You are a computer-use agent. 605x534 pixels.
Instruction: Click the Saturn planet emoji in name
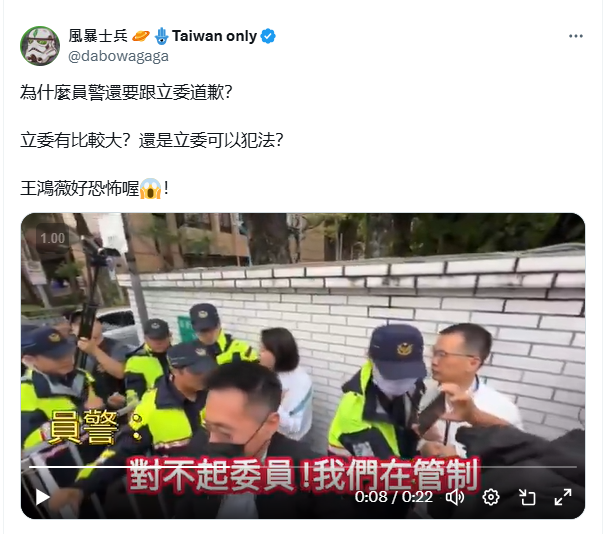tap(140, 36)
